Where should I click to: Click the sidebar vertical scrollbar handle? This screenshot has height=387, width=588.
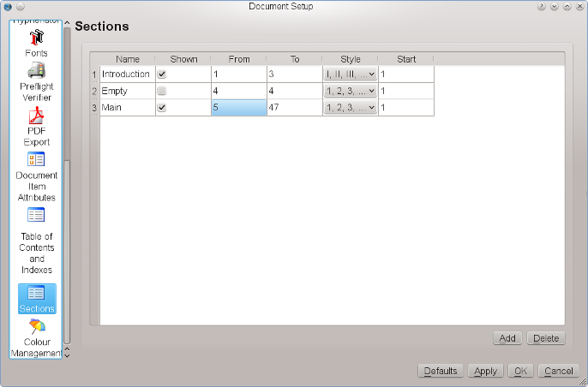[67, 252]
